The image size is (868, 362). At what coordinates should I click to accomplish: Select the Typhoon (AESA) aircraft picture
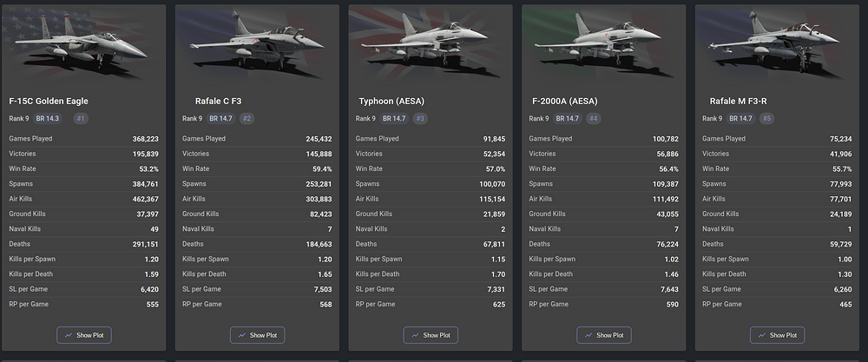[431, 43]
